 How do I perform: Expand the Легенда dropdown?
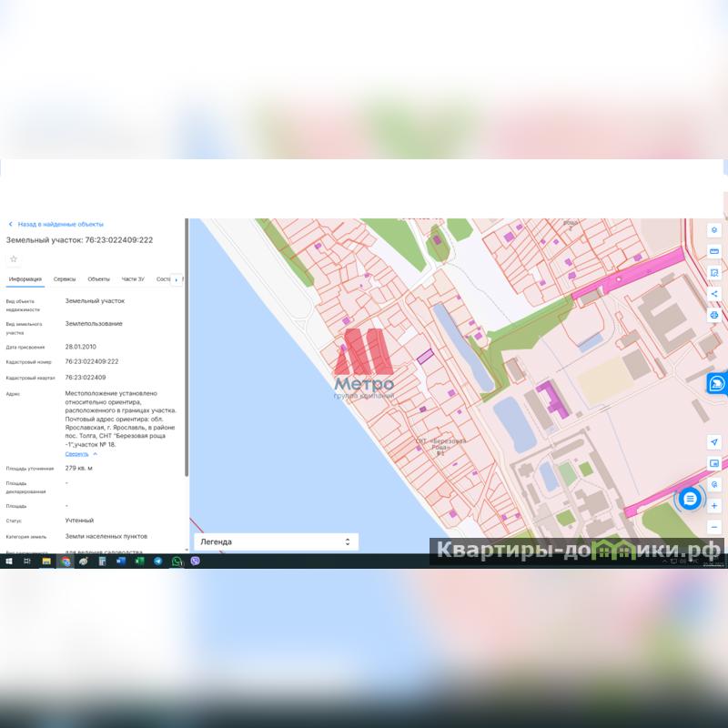pos(275,541)
